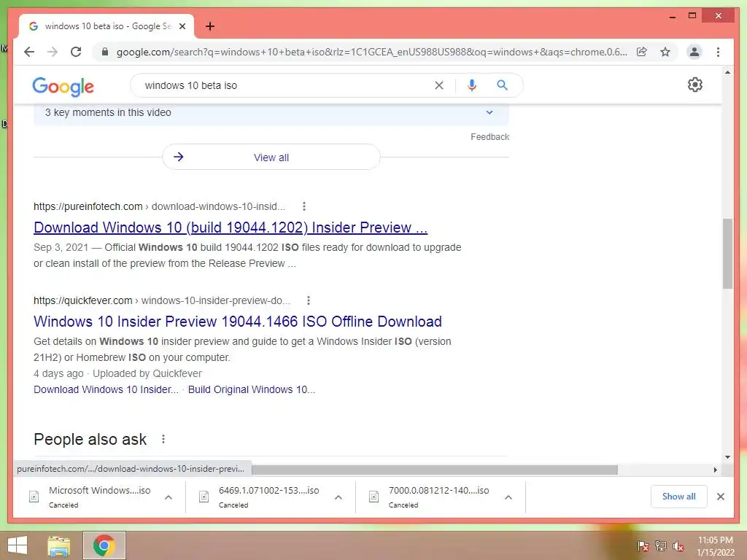This screenshot has width=747, height=560.
Task: Click Show all downloads button
Action: [679, 497]
